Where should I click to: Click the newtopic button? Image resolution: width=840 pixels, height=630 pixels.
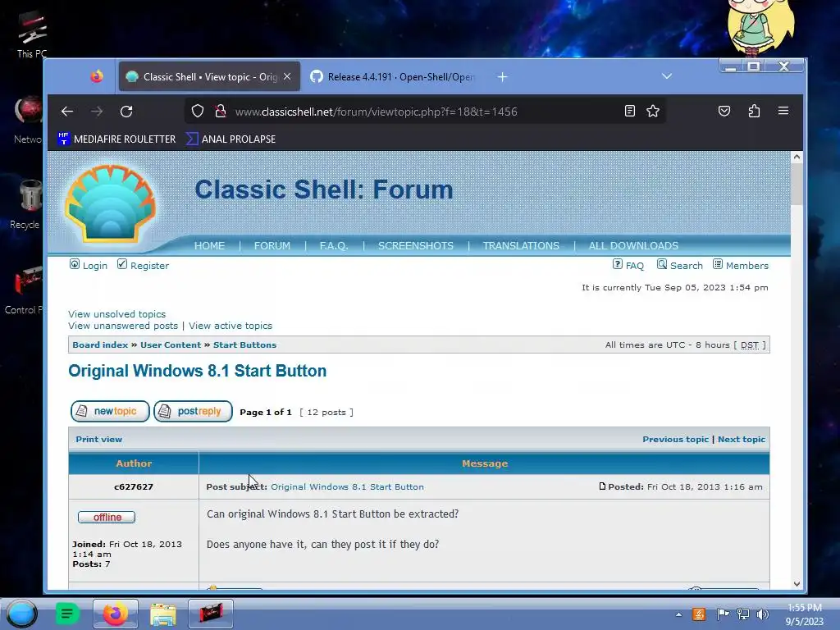(110, 412)
